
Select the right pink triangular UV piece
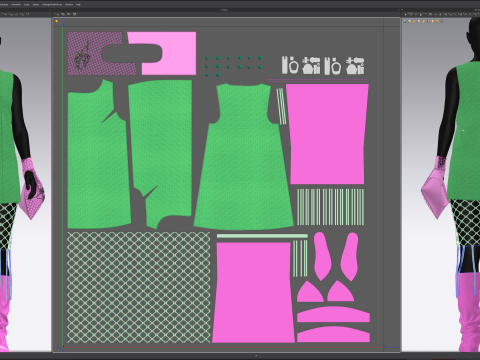340,293
